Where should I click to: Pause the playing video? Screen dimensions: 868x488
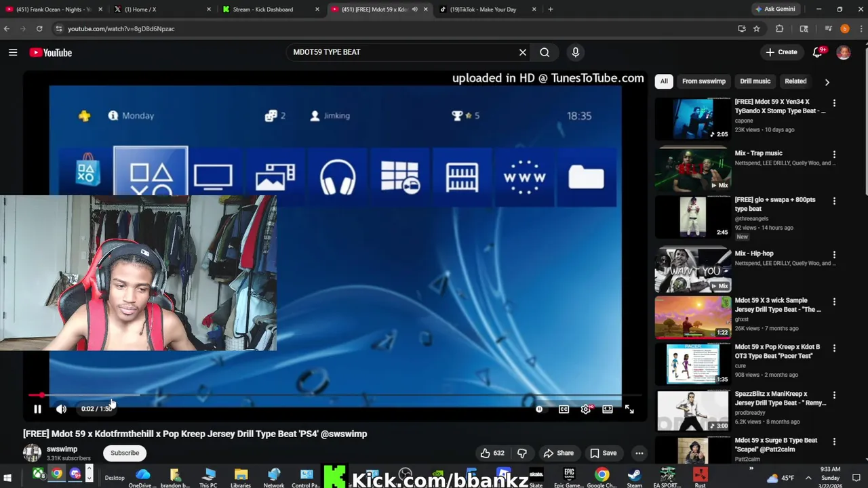click(x=37, y=409)
